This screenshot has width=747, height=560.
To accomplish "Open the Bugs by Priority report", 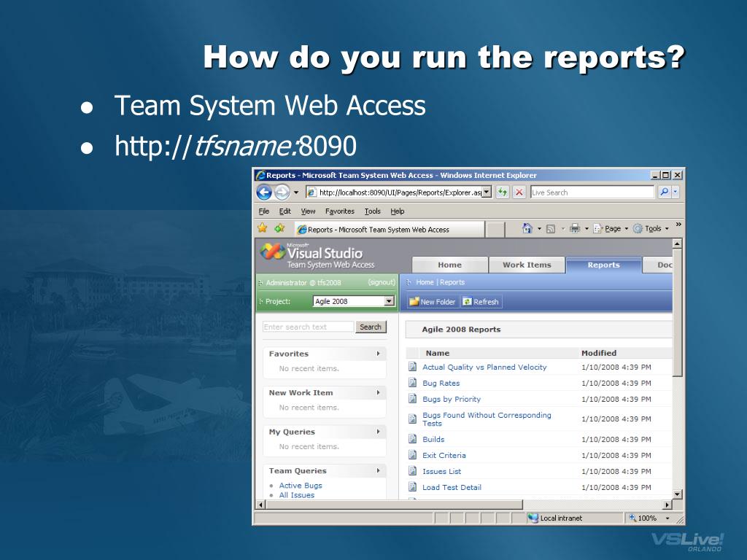I will click(x=452, y=399).
